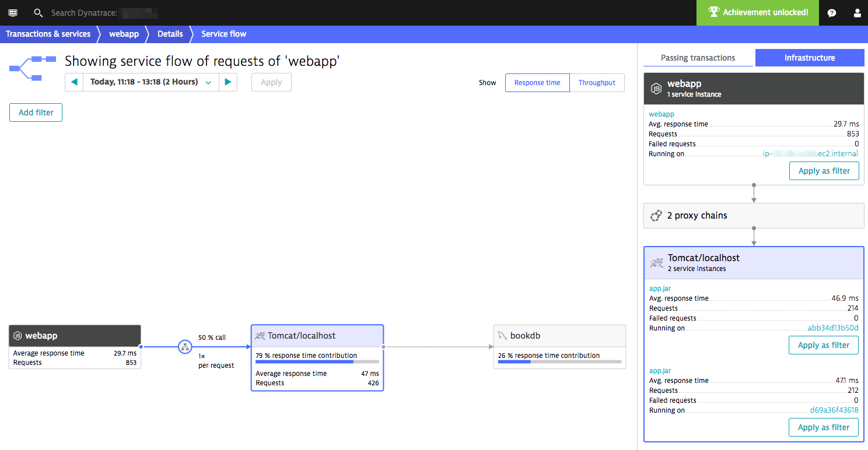Click webapp node requests value 853
868x450 pixels.
click(x=131, y=363)
